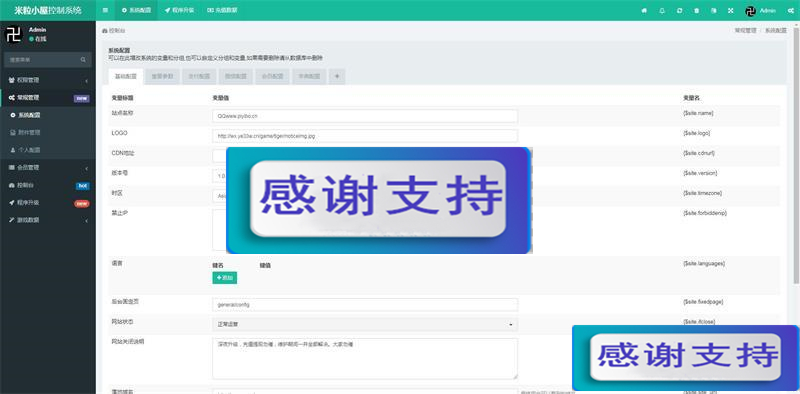Click the 会员管理 icon in sidebar
Image resolution: width=800 pixels, height=394 pixels.
[11, 167]
